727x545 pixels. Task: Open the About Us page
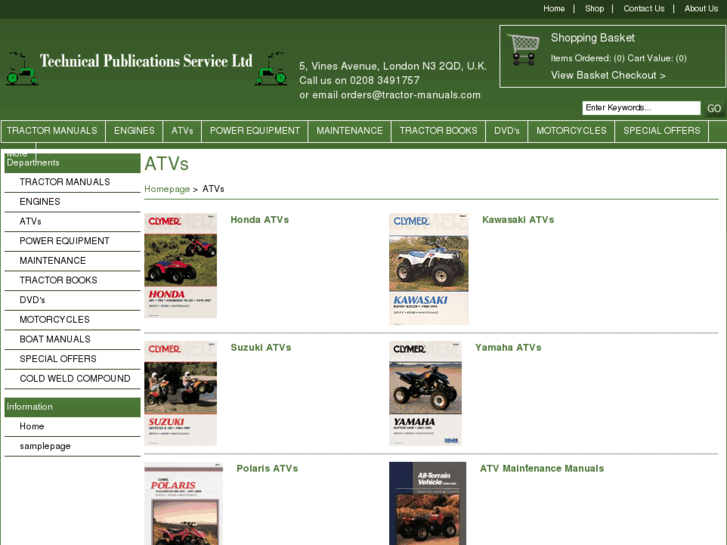(701, 8)
